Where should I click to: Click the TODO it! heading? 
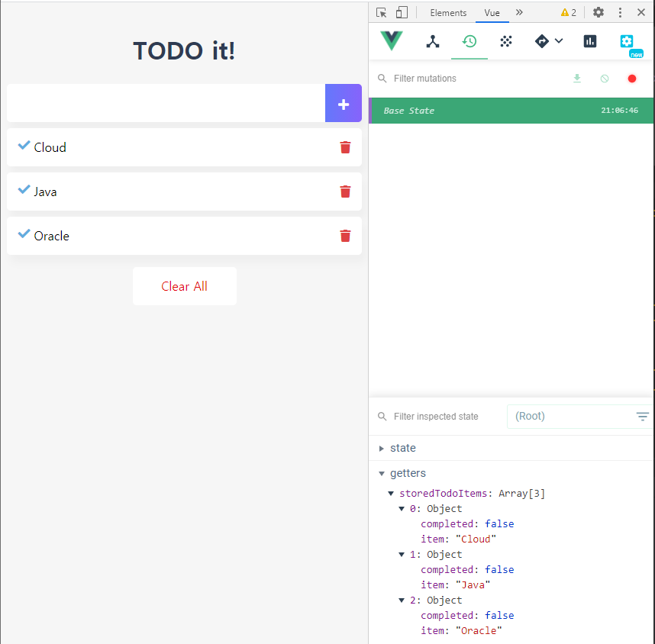pos(184,51)
